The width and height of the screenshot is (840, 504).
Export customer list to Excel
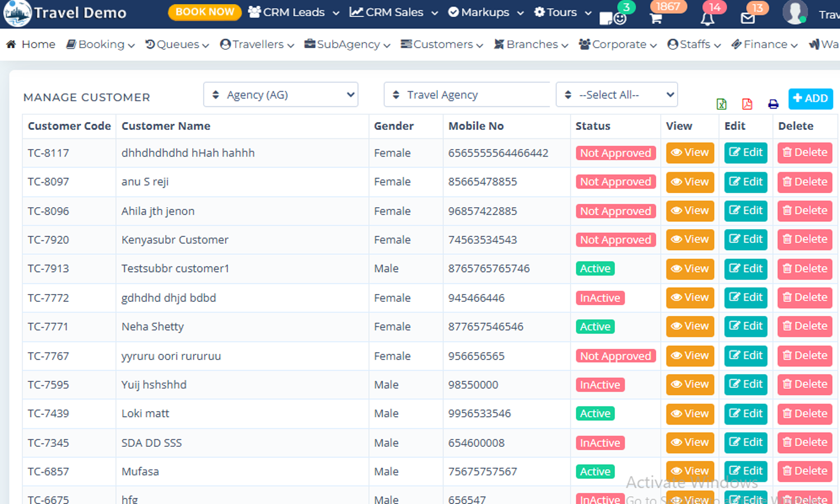tap(721, 104)
